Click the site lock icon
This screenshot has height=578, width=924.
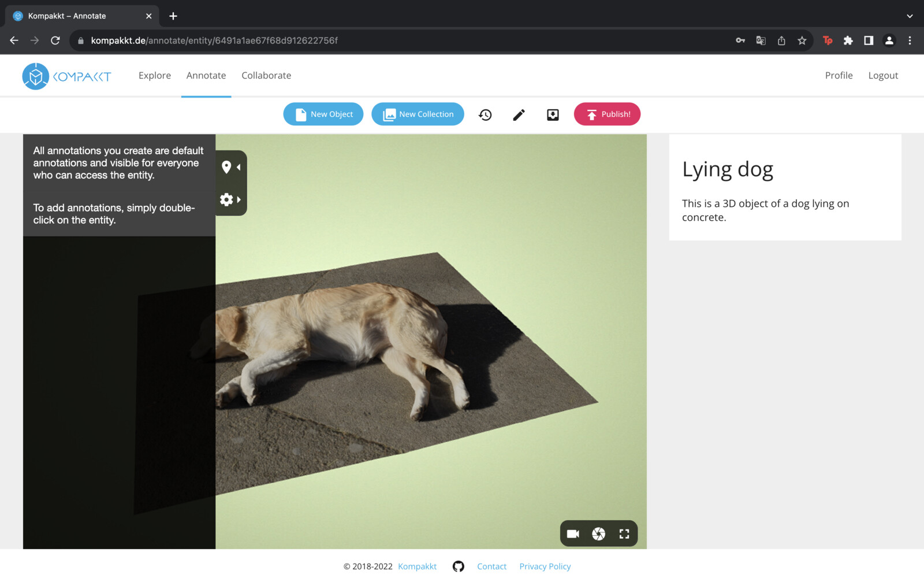pos(81,40)
